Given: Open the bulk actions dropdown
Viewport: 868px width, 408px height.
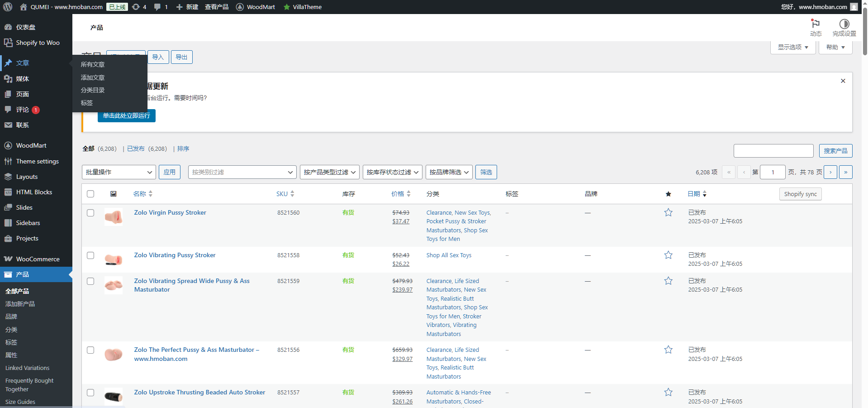Looking at the screenshot, I should coord(119,172).
